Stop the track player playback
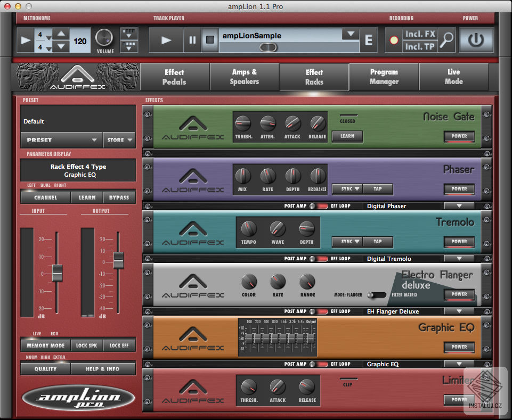512x420 pixels. pos(210,40)
